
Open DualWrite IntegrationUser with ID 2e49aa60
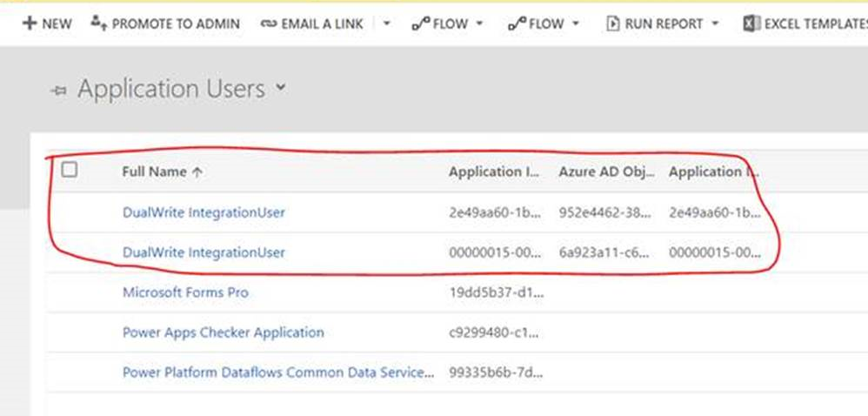click(204, 212)
